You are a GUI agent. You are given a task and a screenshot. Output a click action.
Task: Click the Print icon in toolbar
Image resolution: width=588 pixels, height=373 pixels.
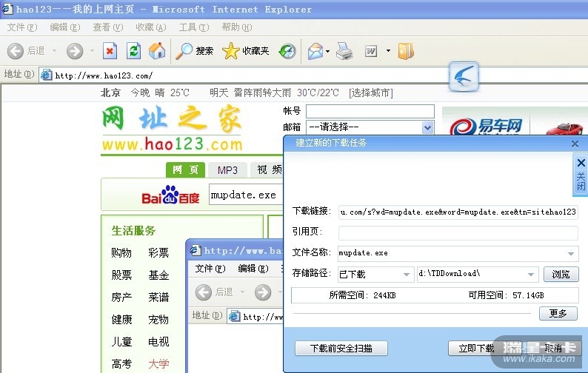344,51
